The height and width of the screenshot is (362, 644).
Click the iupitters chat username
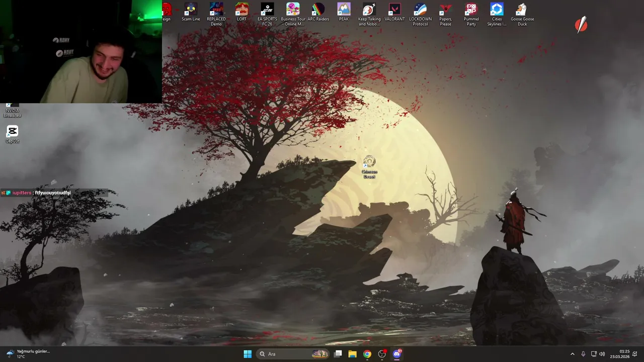[x=22, y=193]
